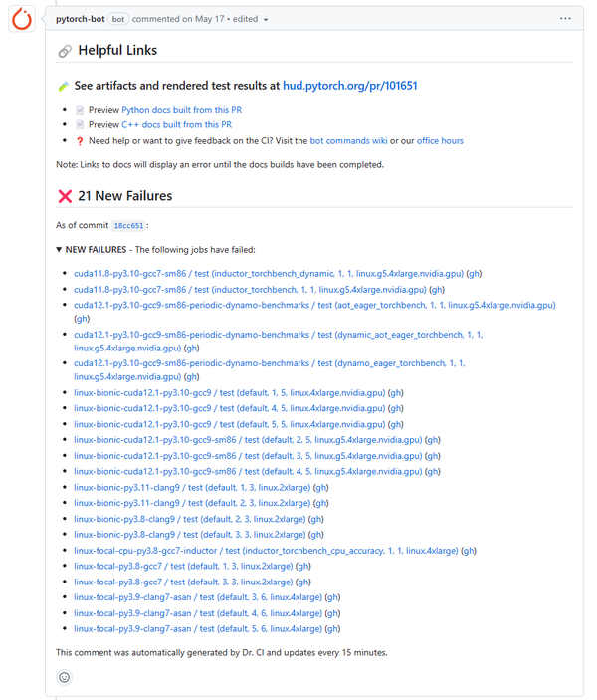The height and width of the screenshot is (700, 597).
Task: Open linux-focal-py3.8-gcc7 default 3, 3 job
Action: pos(183,583)
